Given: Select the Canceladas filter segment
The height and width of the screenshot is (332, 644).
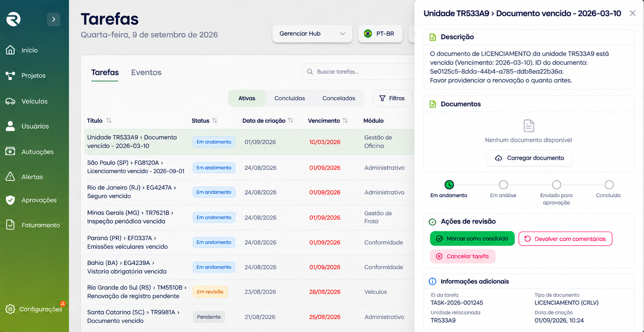Looking at the screenshot, I should point(339,98).
